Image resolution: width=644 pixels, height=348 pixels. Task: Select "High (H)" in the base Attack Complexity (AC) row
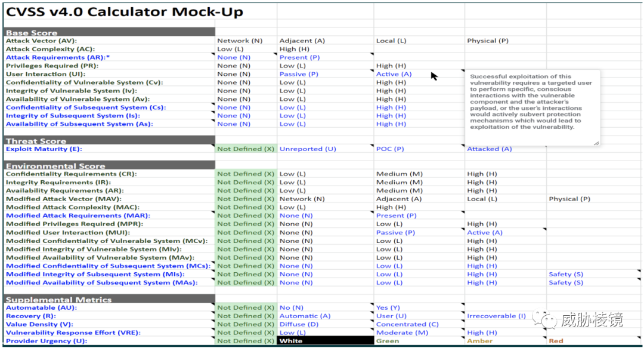[294, 49]
